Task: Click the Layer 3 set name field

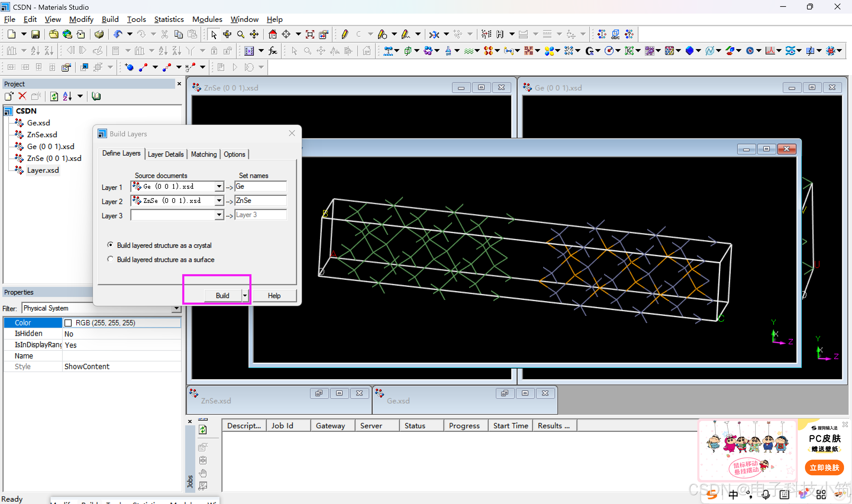Action: [x=260, y=215]
